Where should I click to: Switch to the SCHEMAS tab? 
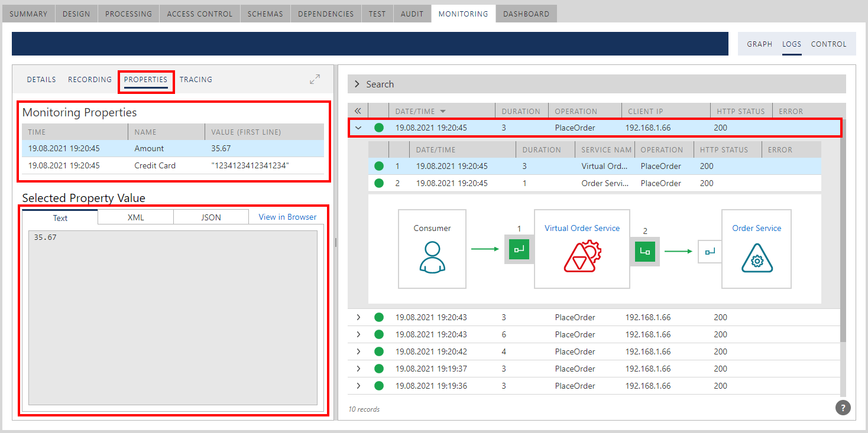click(x=265, y=14)
